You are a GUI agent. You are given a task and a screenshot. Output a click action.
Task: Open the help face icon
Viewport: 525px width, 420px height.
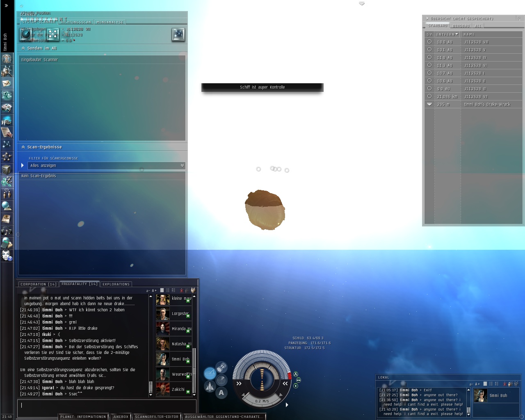point(7,255)
